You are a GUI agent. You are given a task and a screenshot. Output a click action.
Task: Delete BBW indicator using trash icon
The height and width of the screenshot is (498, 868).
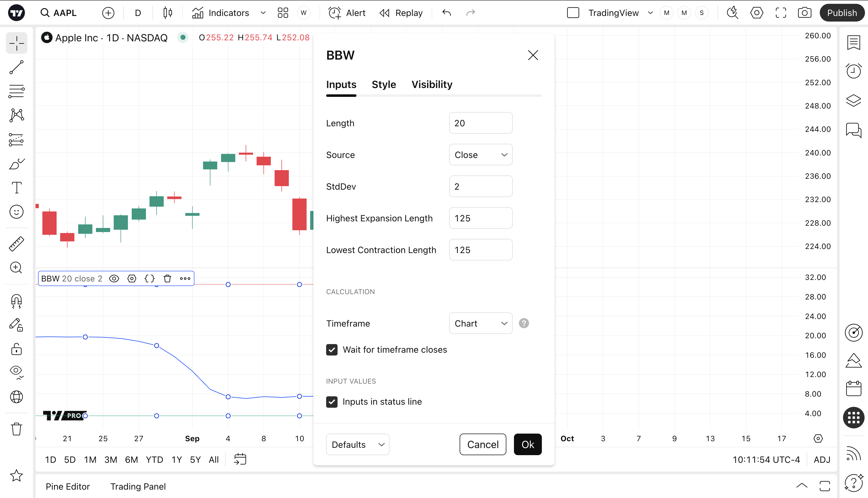coord(167,278)
